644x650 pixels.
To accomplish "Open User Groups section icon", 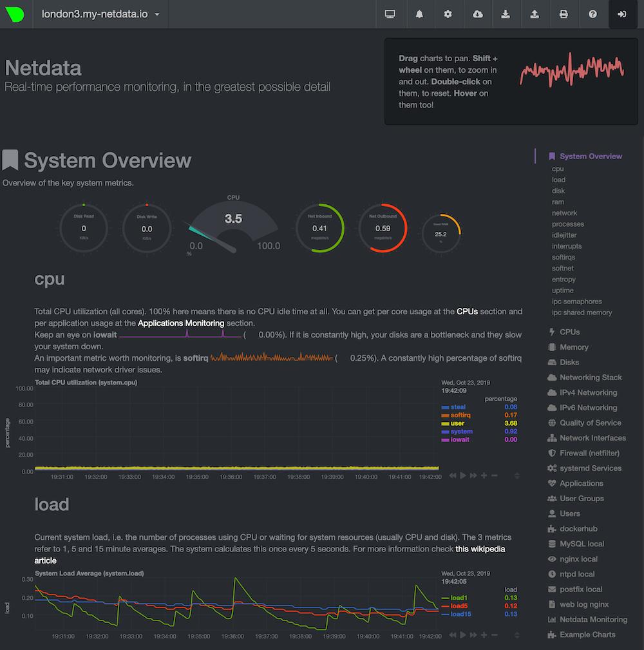I will point(551,499).
